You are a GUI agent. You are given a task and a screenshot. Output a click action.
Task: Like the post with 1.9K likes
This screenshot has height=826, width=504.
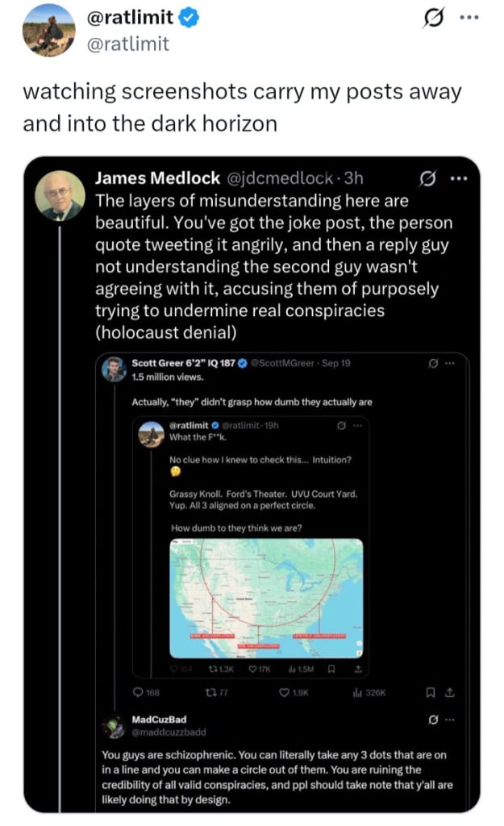[x=284, y=692]
